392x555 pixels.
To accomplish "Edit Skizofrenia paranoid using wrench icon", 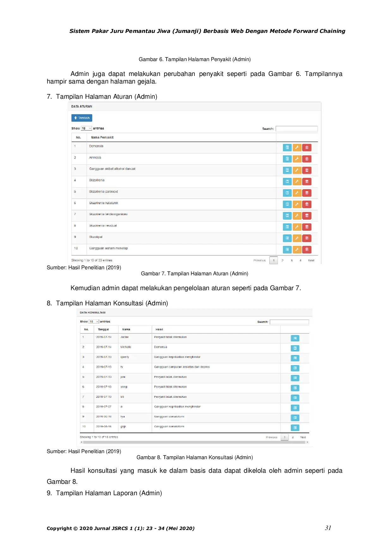I will [297, 193].
